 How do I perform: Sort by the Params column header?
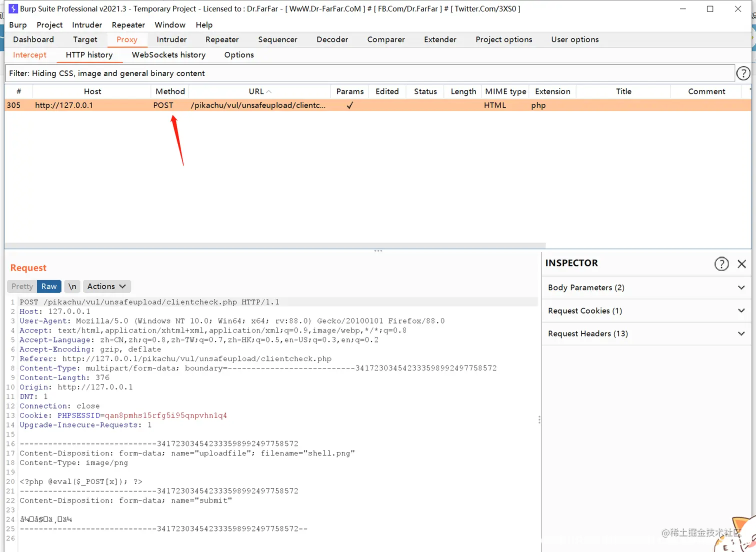(x=350, y=91)
